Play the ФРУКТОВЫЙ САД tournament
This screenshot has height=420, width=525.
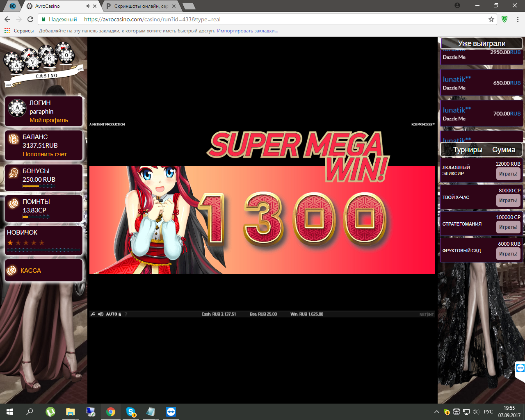508,254
